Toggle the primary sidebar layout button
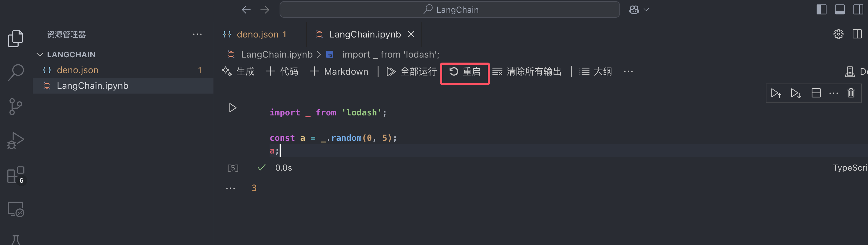The height and width of the screenshot is (245, 868). (821, 9)
